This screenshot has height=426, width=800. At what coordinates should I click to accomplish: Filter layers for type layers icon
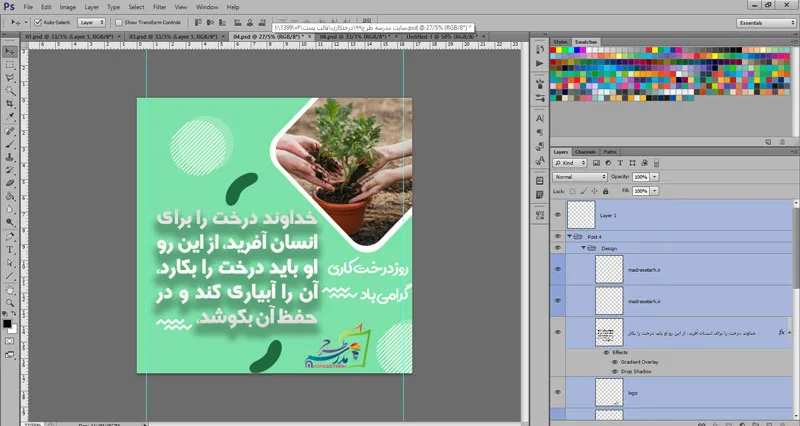click(x=620, y=163)
